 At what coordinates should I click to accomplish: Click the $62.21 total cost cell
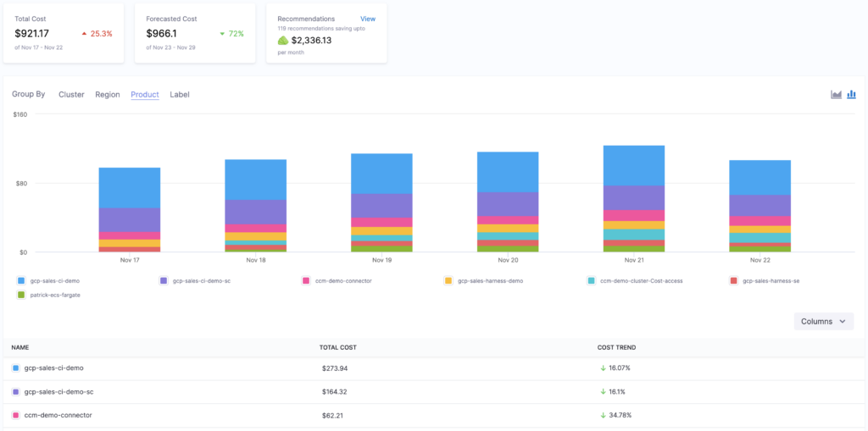point(333,415)
